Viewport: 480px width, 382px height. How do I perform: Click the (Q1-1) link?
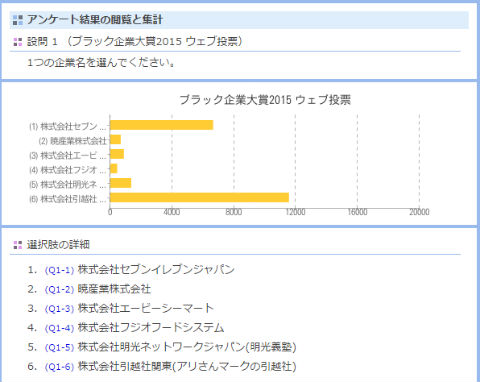(59, 270)
